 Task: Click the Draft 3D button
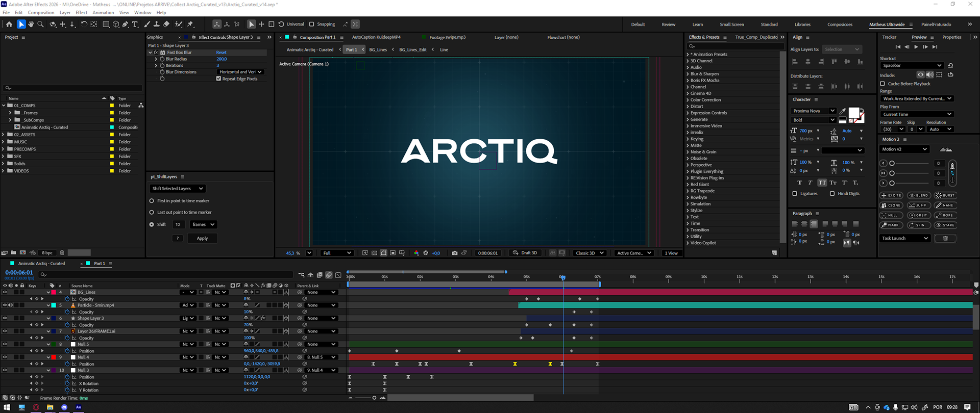tap(525, 253)
